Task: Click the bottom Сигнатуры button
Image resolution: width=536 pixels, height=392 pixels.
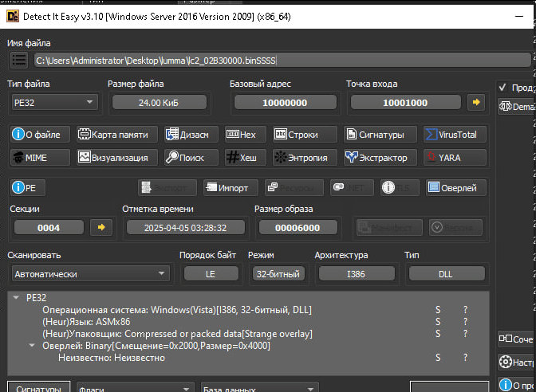Action: pyautogui.click(x=38, y=388)
